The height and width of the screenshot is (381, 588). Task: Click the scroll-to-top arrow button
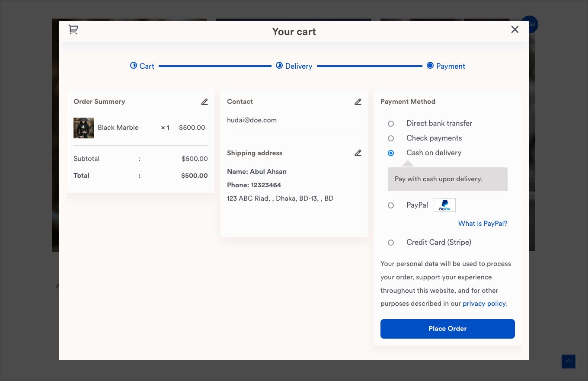(x=569, y=362)
